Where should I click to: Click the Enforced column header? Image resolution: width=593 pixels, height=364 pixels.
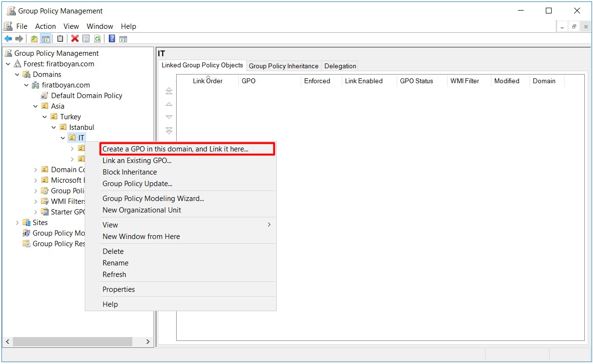(321, 81)
